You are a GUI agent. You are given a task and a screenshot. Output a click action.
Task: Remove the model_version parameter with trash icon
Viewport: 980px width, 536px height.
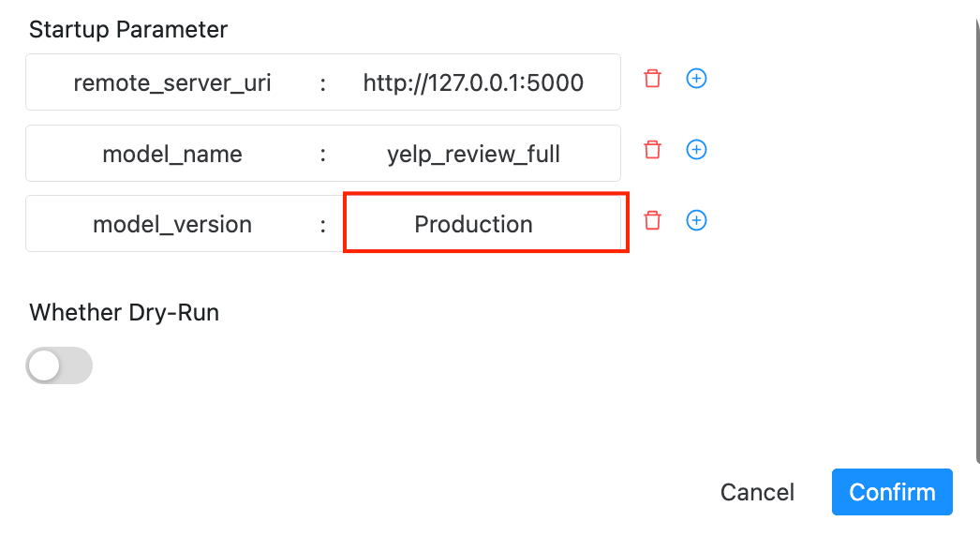[x=653, y=220]
